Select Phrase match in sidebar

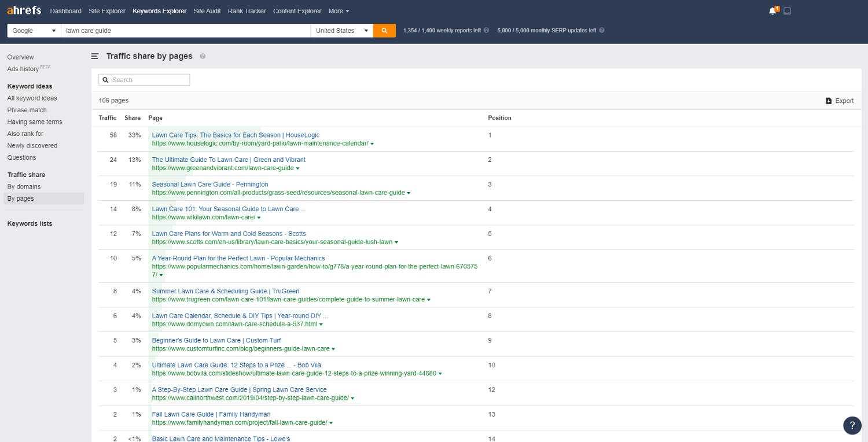(x=27, y=110)
